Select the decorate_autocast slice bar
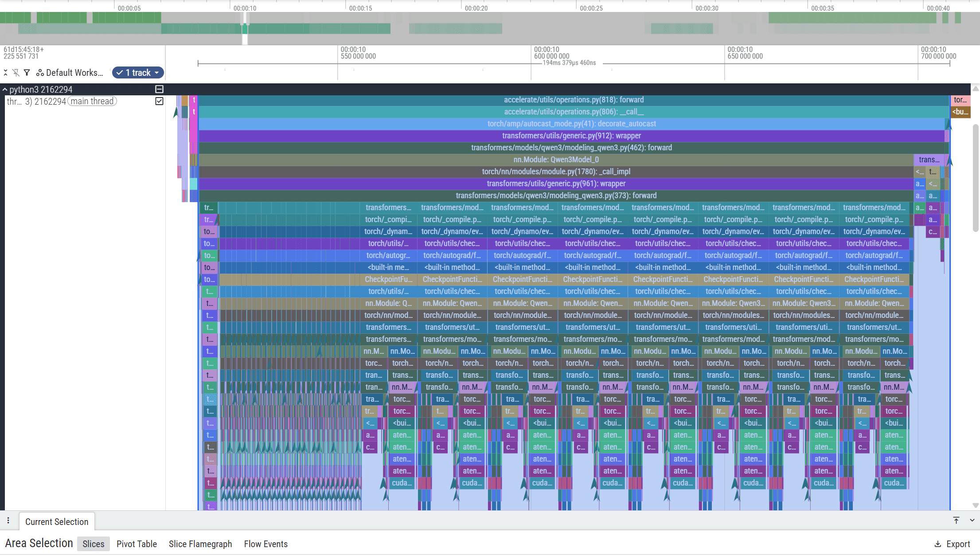Image resolution: width=980 pixels, height=556 pixels. pos(571,124)
